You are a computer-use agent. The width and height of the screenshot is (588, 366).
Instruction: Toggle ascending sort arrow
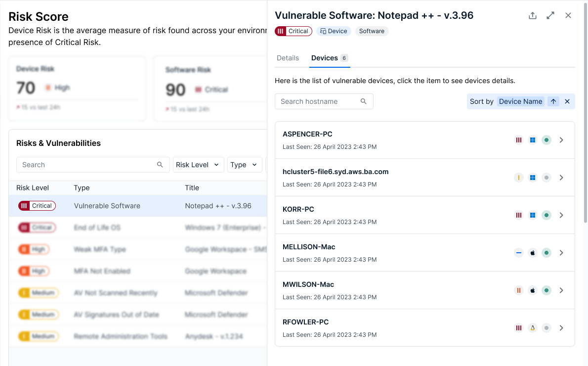pyautogui.click(x=553, y=101)
